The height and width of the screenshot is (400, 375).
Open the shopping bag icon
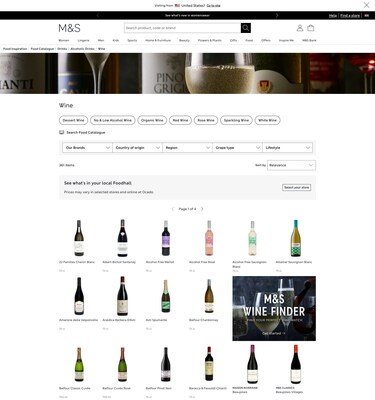pyautogui.click(x=311, y=28)
